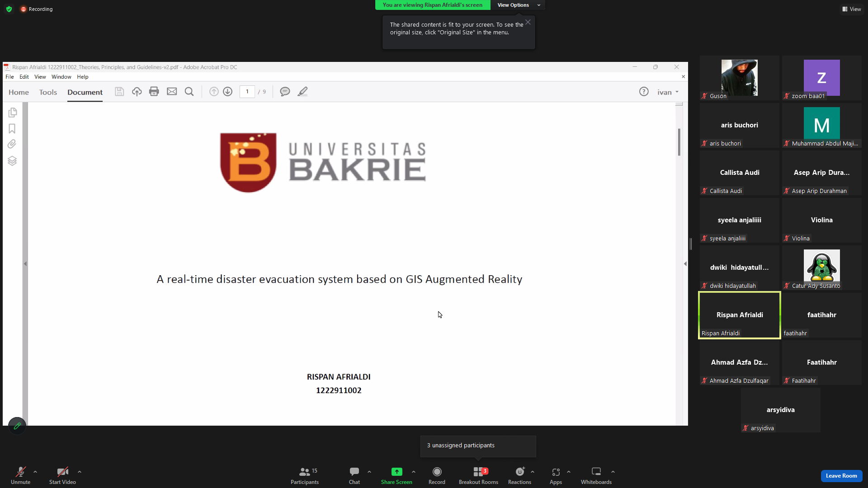Open the Bookmarks panel icon
Screen dimensions: 868x488
(x=12, y=129)
